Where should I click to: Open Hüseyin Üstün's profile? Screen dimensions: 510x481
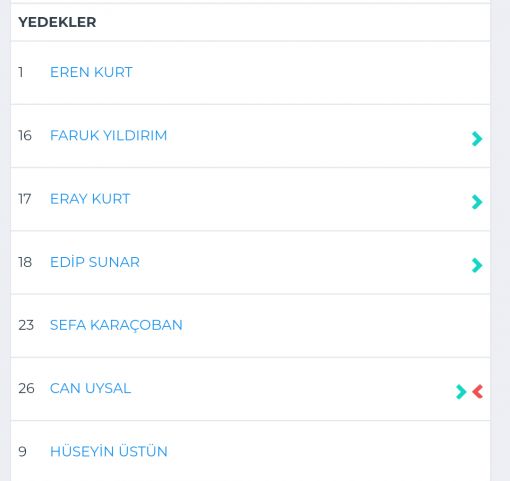tap(109, 451)
